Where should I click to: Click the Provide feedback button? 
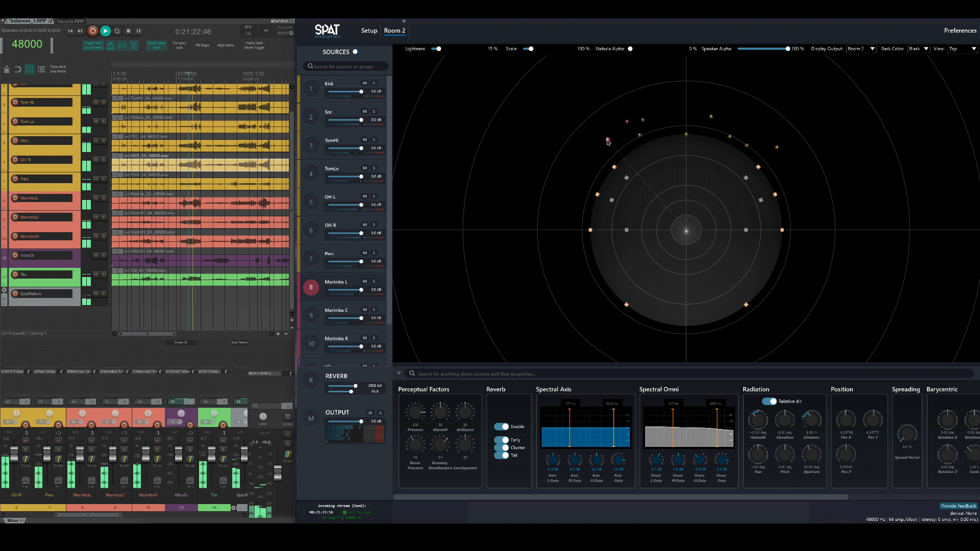(958, 506)
